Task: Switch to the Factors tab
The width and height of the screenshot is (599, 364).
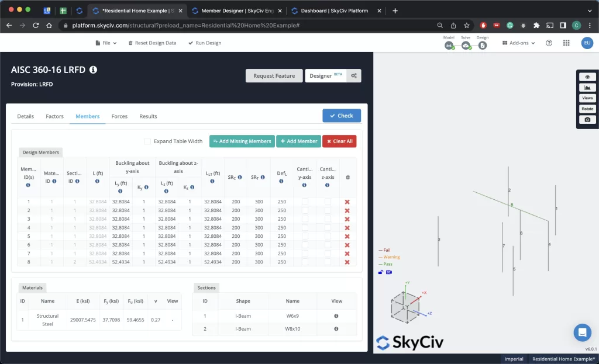Action: coord(54,116)
